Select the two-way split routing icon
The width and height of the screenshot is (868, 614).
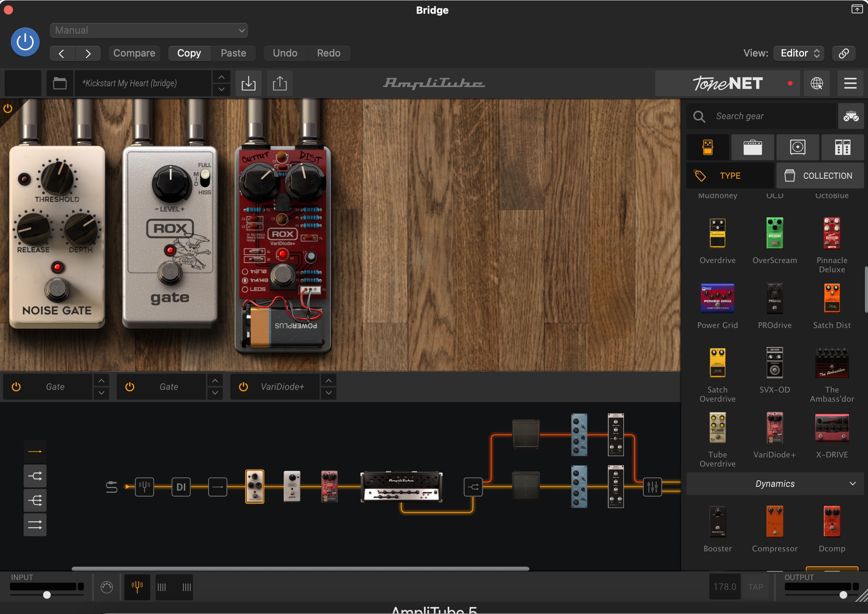pyautogui.click(x=35, y=476)
